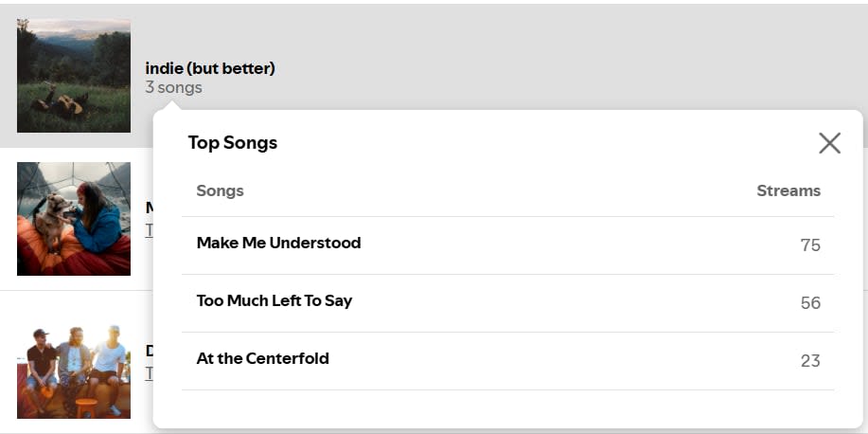Open the third playlist's partially hidden title
Screen dimensions: 868x434
coord(149,352)
